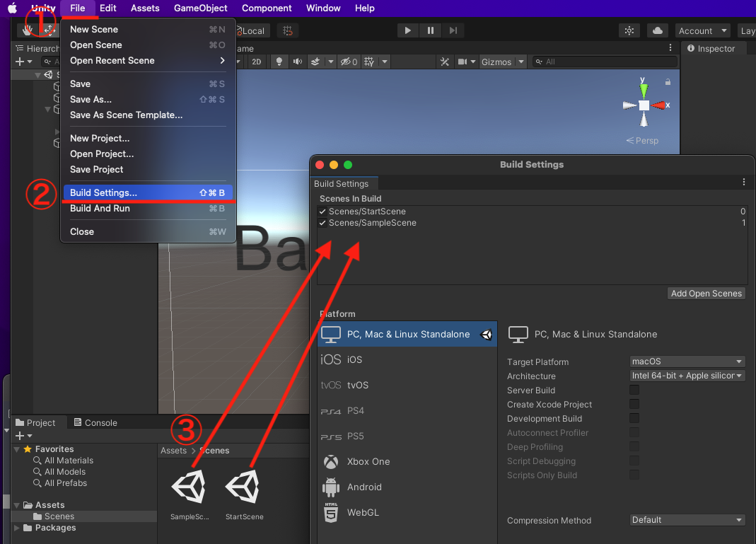Collapse the Favorites tree node
This screenshot has height=544, width=756.
tap(17, 449)
